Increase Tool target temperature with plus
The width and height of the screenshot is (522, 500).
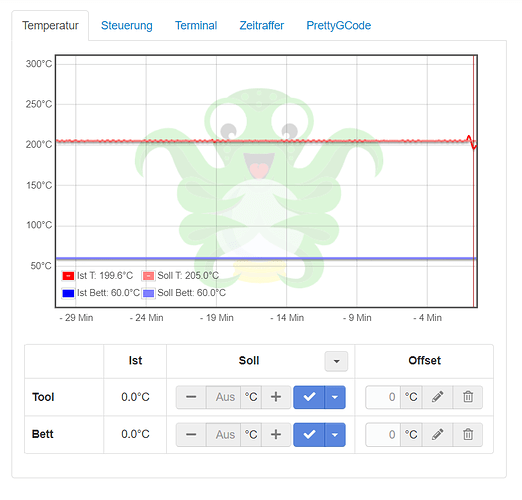[x=276, y=397]
